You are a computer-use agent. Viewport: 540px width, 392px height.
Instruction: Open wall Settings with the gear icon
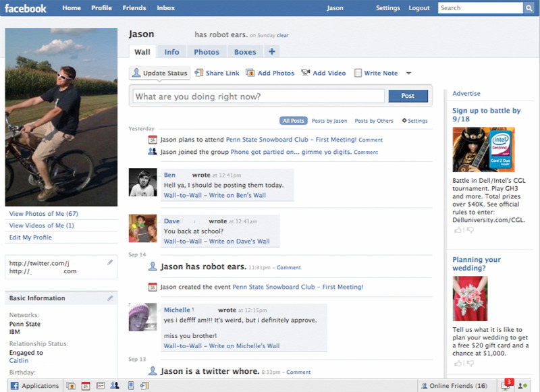tap(414, 121)
